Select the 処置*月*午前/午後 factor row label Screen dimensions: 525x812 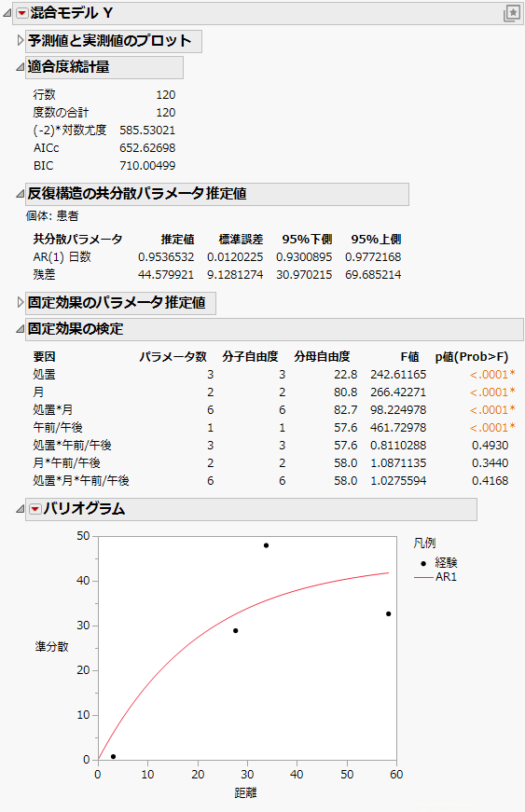(x=81, y=480)
